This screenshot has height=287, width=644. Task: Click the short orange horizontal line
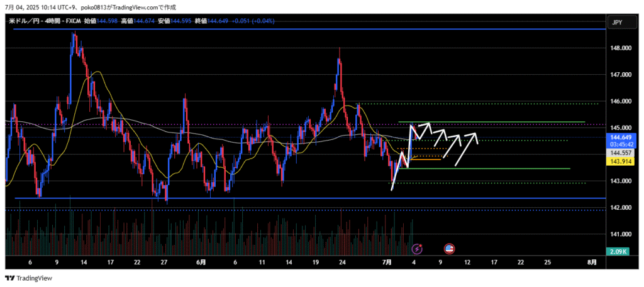(425, 160)
